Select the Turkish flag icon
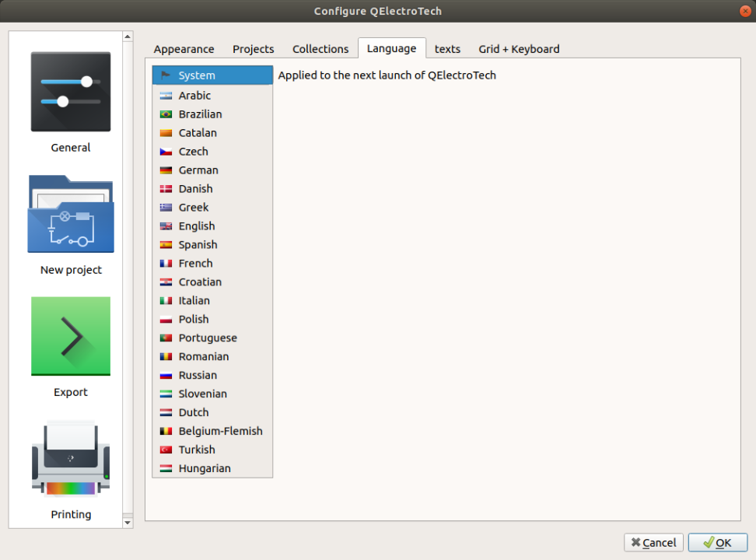756x560 pixels. point(166,450)
